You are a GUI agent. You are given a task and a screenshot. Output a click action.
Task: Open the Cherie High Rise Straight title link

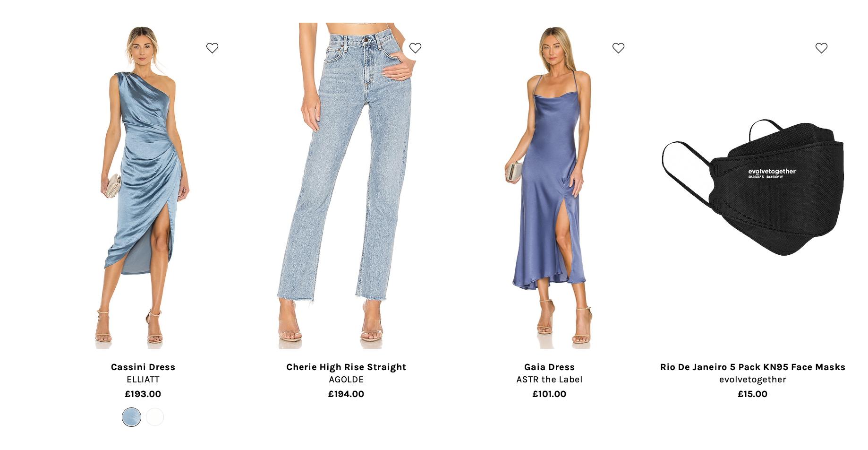tap(346, 367)
